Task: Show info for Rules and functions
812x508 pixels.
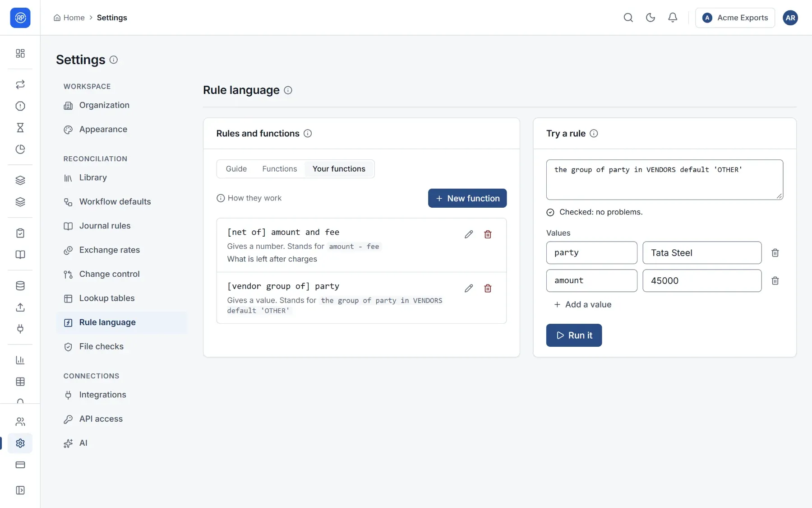Action: [x=308, y=133]
